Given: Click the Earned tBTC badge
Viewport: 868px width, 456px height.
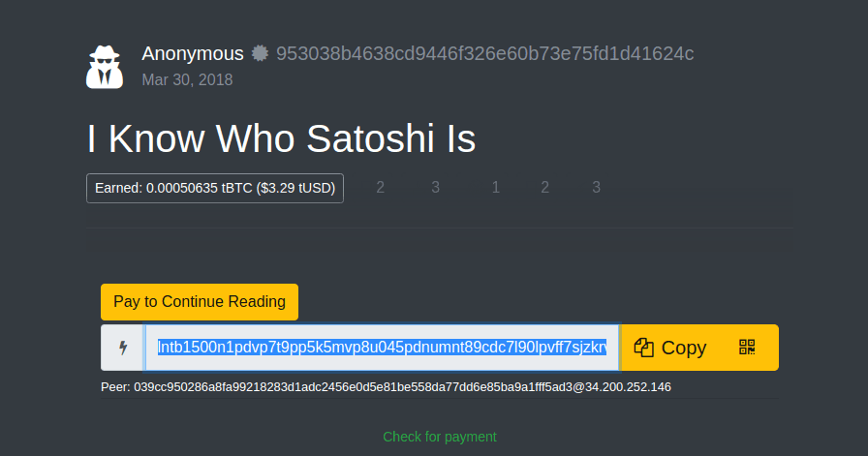Looking at the screenshot, I should (x=215, y=188).
